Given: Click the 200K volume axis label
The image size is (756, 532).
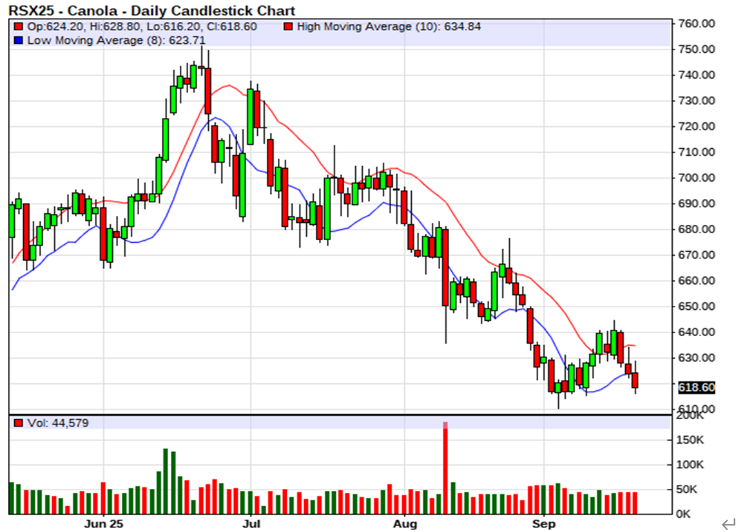Looking at the screenshot, I should click(x=690, y=417).
